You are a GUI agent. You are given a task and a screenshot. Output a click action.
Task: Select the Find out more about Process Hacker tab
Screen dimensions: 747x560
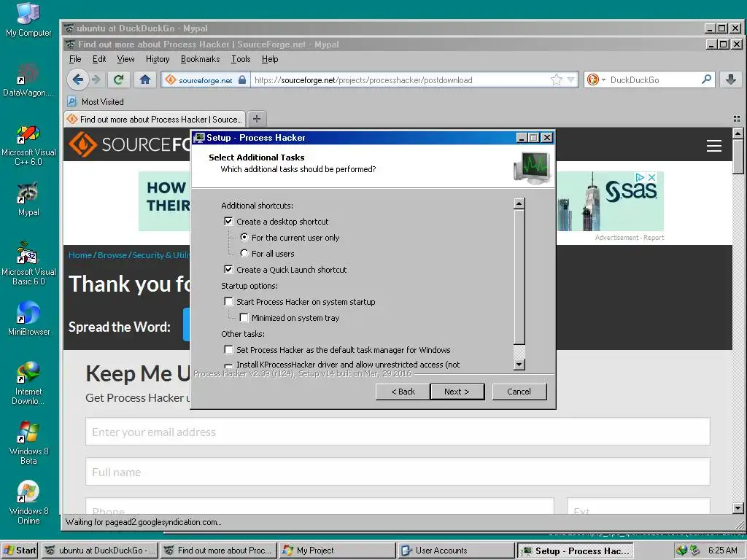pyautogui.click(x=155, y=119)
